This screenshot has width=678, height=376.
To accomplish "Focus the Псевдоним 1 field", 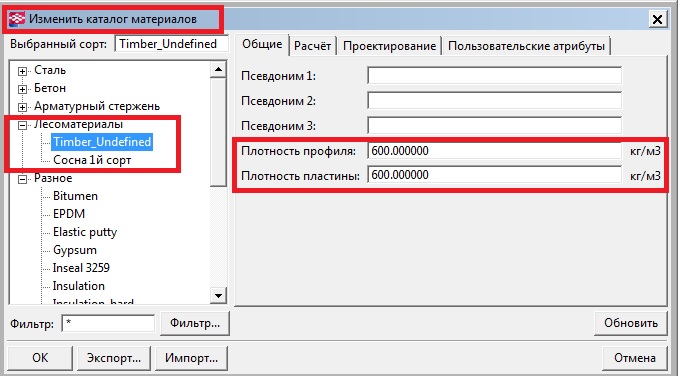I will (495, 76).
